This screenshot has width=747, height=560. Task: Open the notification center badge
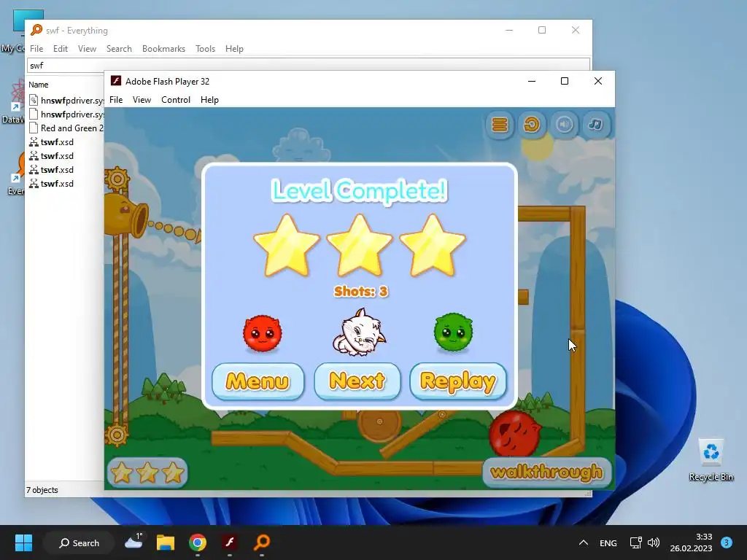(727, 542)
